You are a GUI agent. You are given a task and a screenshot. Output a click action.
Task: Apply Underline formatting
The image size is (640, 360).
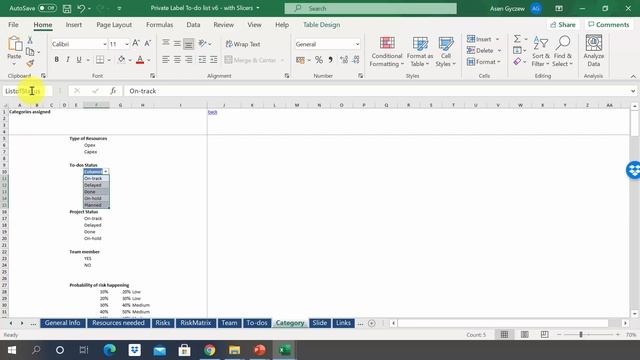coord(79,60)
